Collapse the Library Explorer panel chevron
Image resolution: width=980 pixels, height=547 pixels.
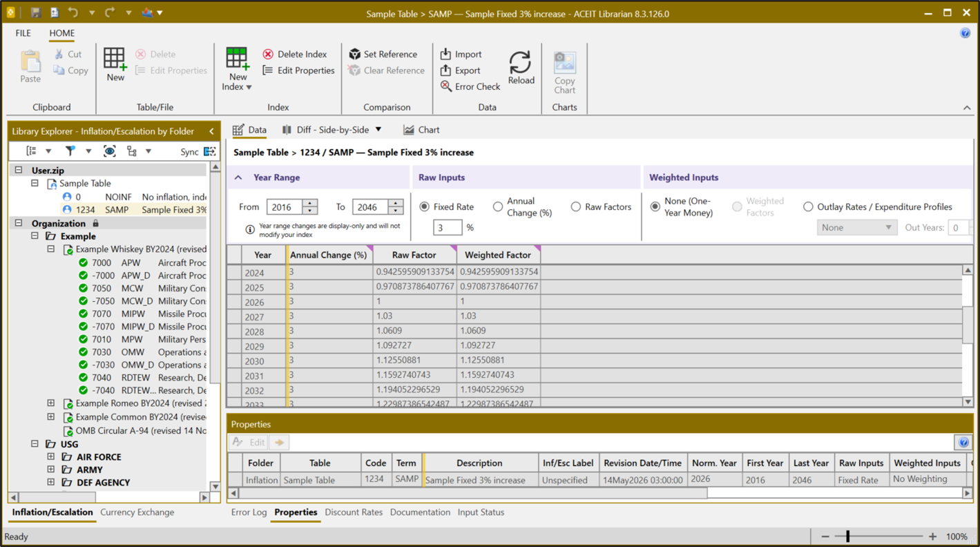pos(211,131)
